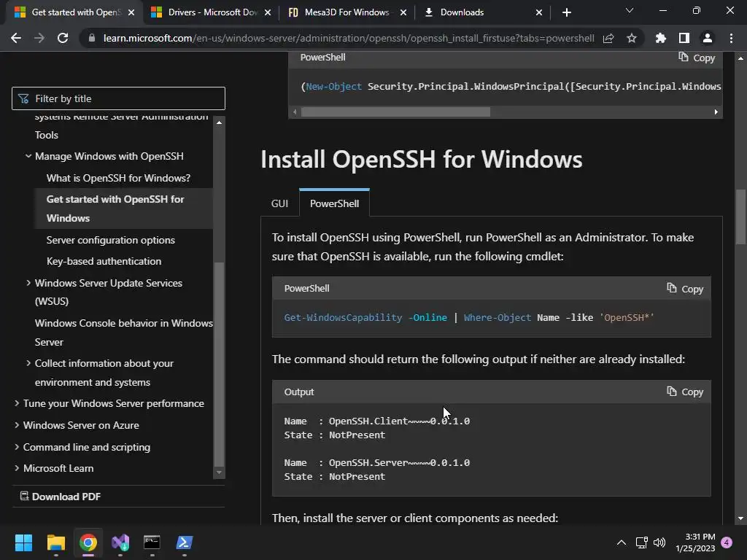The image size is (747, 560).
Task: Open a new browser tab
Action: pos(566,12)
